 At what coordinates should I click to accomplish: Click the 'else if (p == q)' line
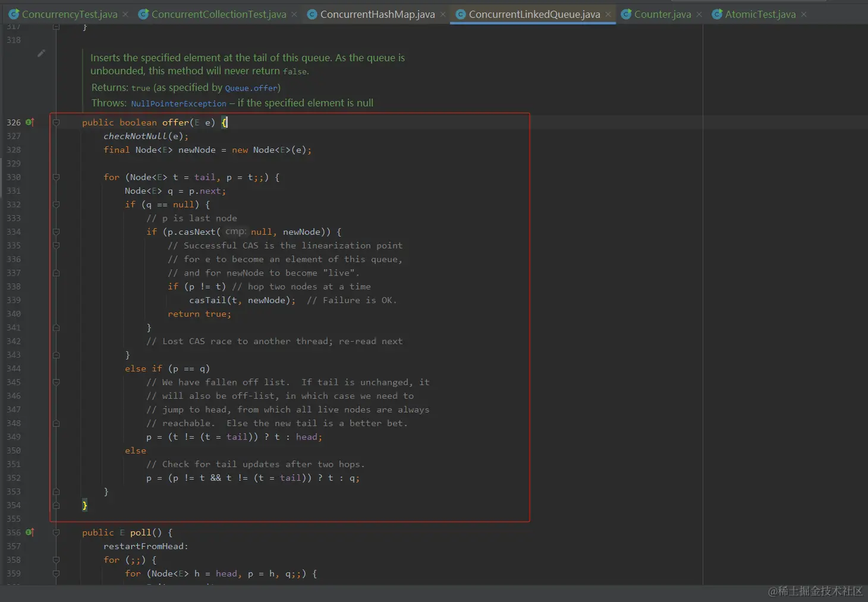coord(167,368)
